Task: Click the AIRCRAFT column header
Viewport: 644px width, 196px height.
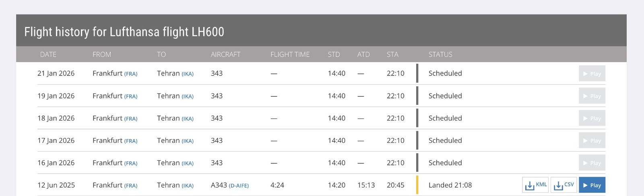Action: click(x=225, y=54)
